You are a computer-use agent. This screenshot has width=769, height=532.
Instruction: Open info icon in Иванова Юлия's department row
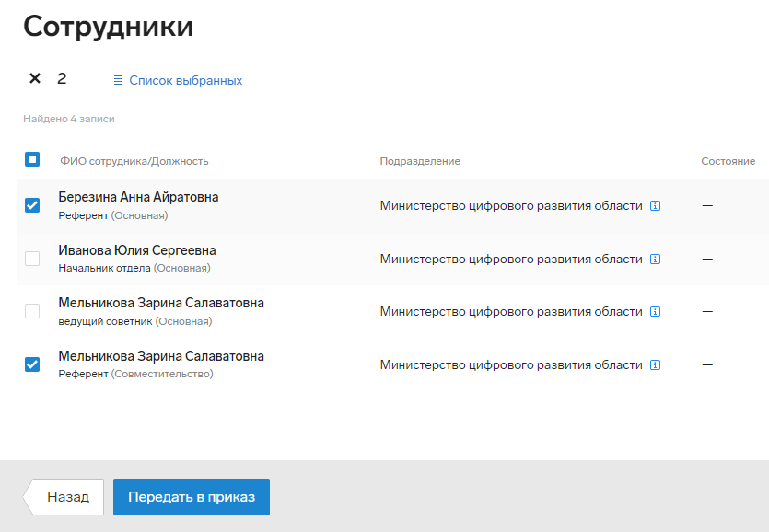pyautogui.click(x=655, y=259)
